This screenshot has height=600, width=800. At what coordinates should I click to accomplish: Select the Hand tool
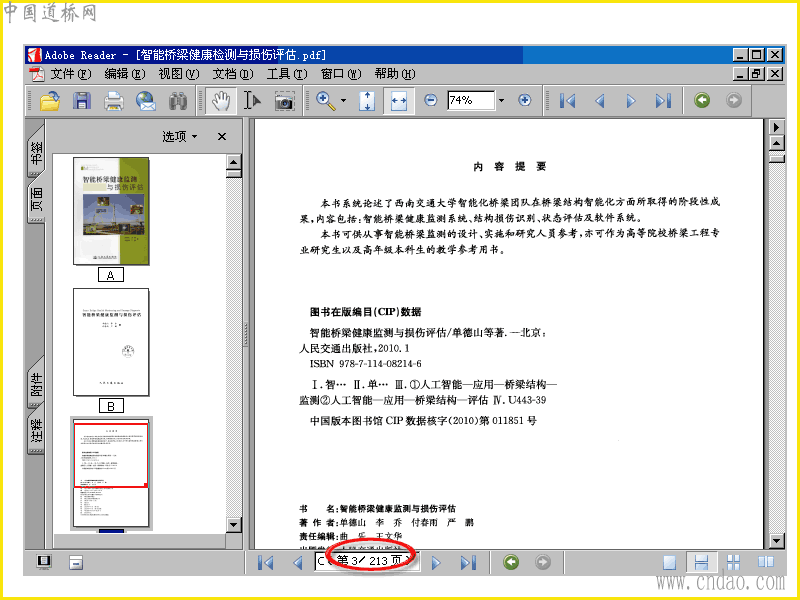click(x=221, y=101)
